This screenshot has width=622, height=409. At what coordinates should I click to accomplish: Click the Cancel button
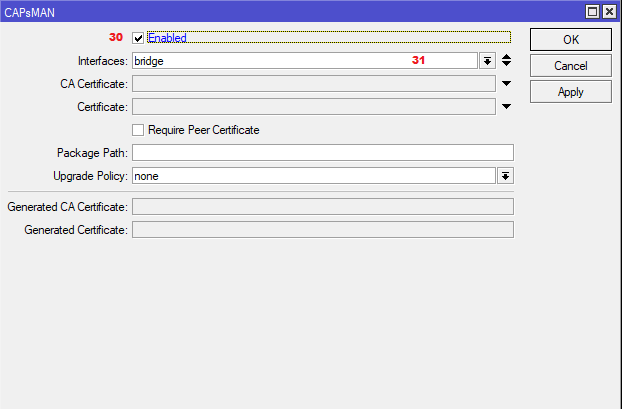(x=571, y=66)
